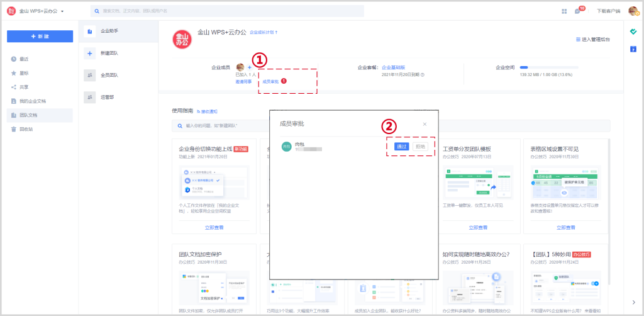Click the top search box for documents
This screenshot has height=316, width=644.
pyautogui.click(x=227, y=11)
